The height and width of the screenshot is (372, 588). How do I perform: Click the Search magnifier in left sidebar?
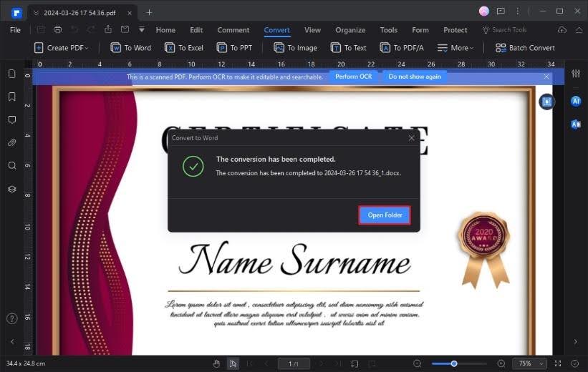pyautogui.click(x=12, y=165)
